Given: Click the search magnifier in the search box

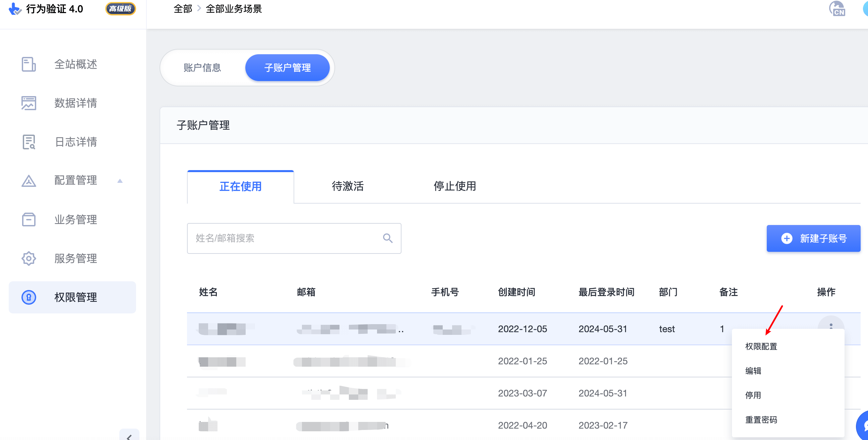Looking at the screenshot, I should 387,238.
